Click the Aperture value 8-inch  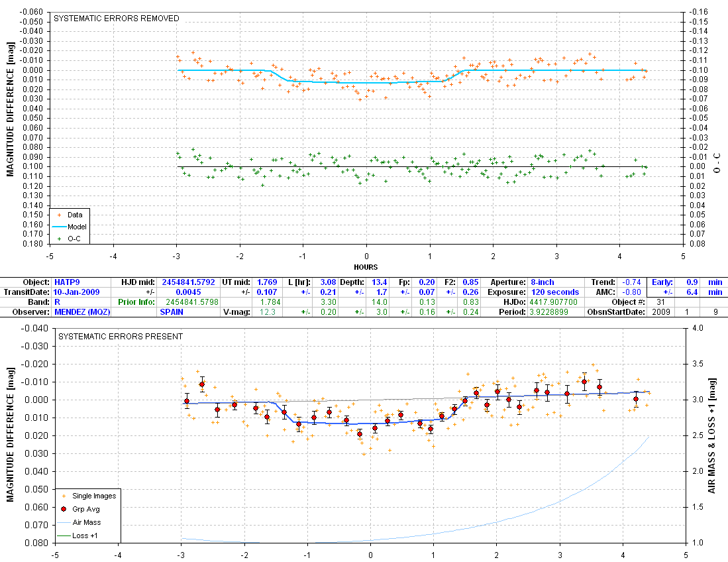(543, 282)
